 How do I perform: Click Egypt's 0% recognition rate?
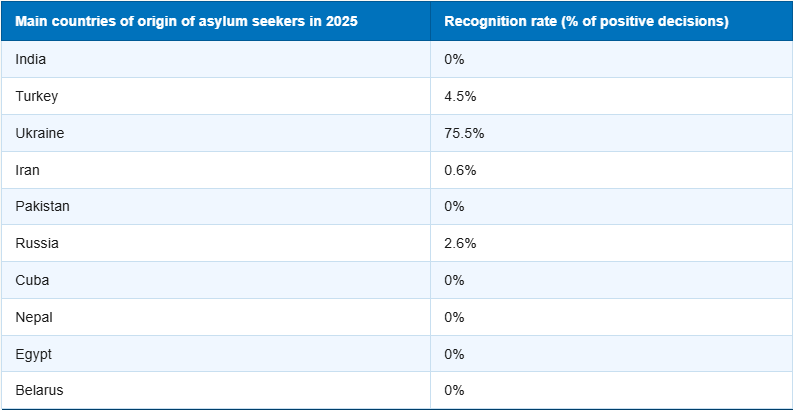pos(455,354)
